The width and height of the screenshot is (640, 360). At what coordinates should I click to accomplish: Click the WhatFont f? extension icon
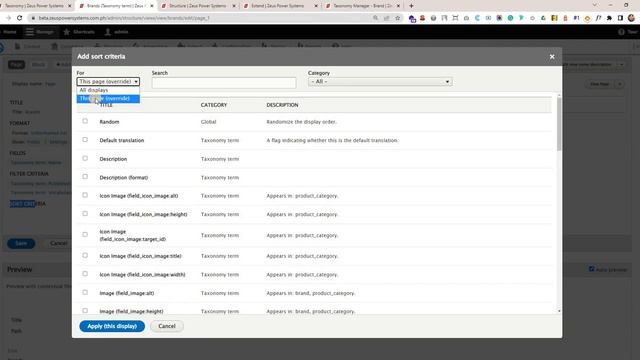click(x=598, y=18)
